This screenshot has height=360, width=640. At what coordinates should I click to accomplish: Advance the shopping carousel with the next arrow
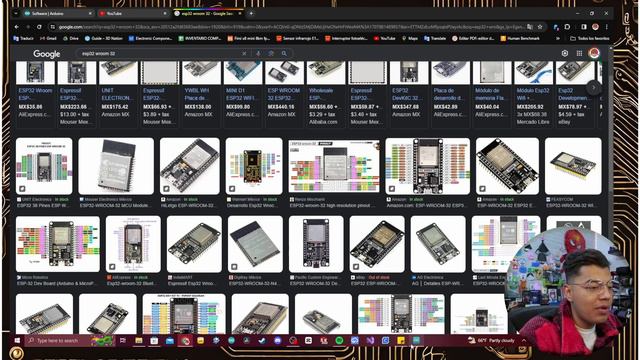coord(593,87)
